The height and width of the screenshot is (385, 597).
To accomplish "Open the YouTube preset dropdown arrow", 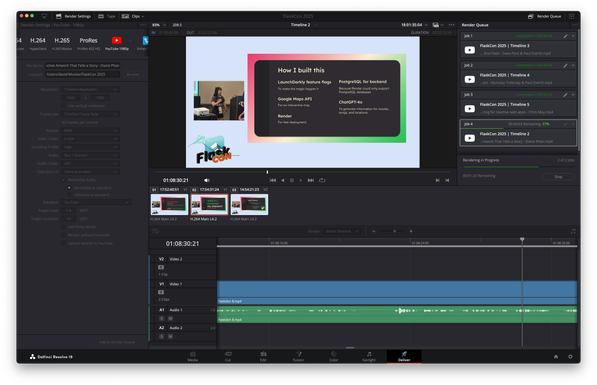I will click(x=130, y=40).
